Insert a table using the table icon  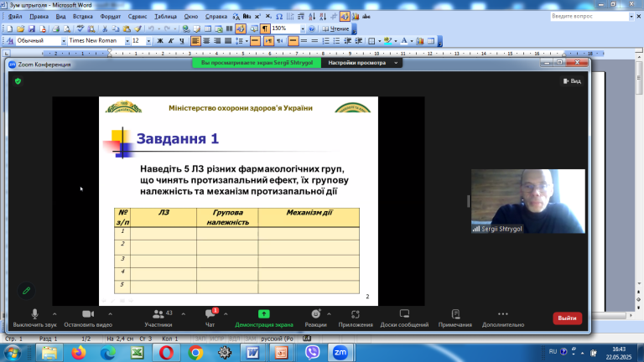click(x=208, y=28)
